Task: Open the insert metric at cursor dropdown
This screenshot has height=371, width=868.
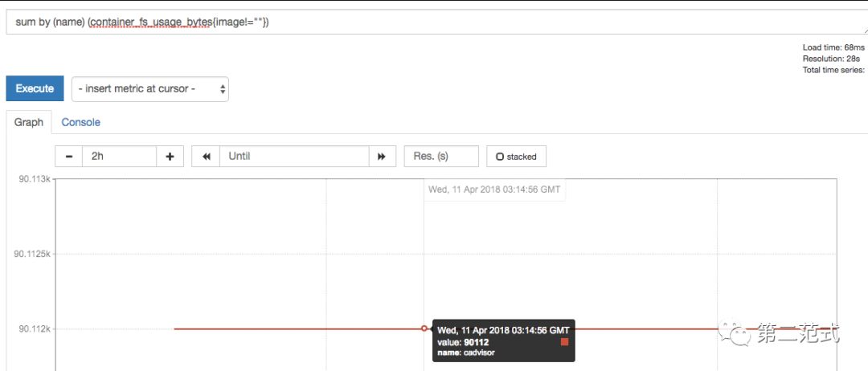Action: tap(150, 89)
